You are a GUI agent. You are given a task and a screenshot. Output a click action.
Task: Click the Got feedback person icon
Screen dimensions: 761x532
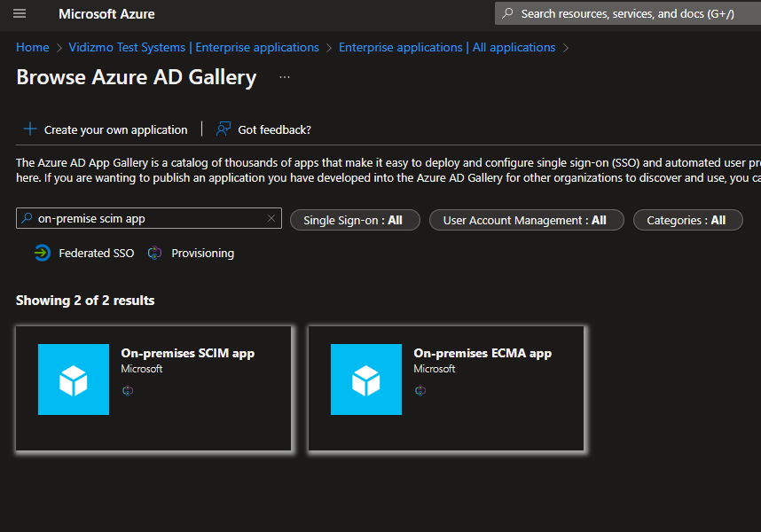[224, 129]
